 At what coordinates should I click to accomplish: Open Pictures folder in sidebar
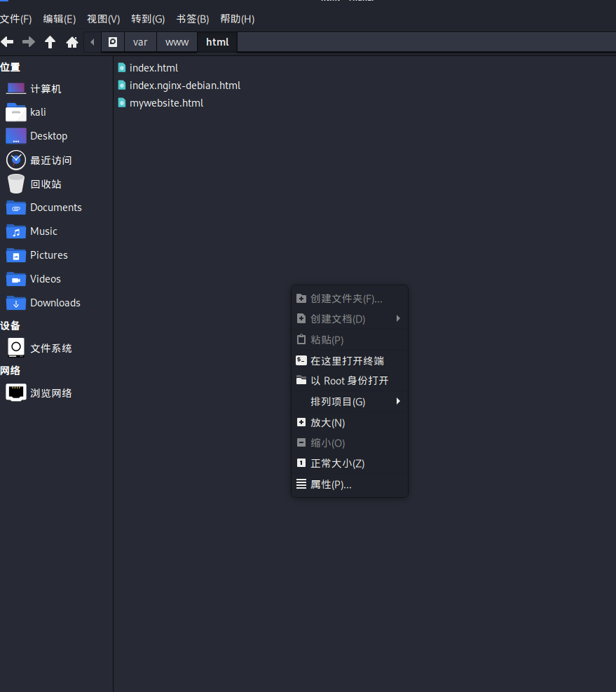57,255
